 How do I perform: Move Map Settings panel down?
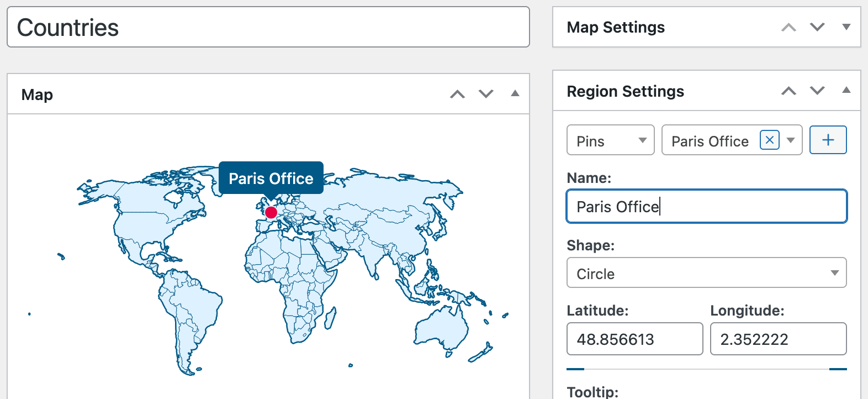coord(817,27)
